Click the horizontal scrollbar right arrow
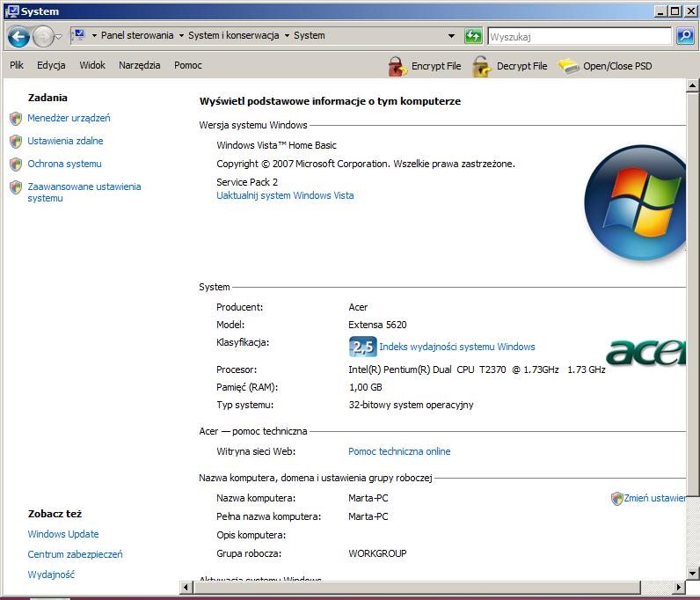The width and height of the screenshot is (700, 600). [x=679, y=587]
